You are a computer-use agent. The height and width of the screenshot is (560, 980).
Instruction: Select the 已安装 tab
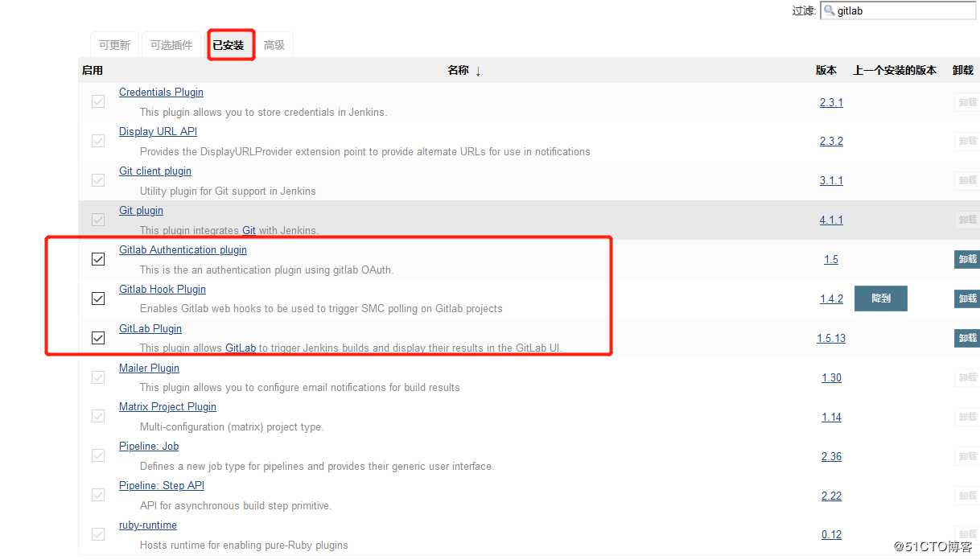click(x=229, y=45)
